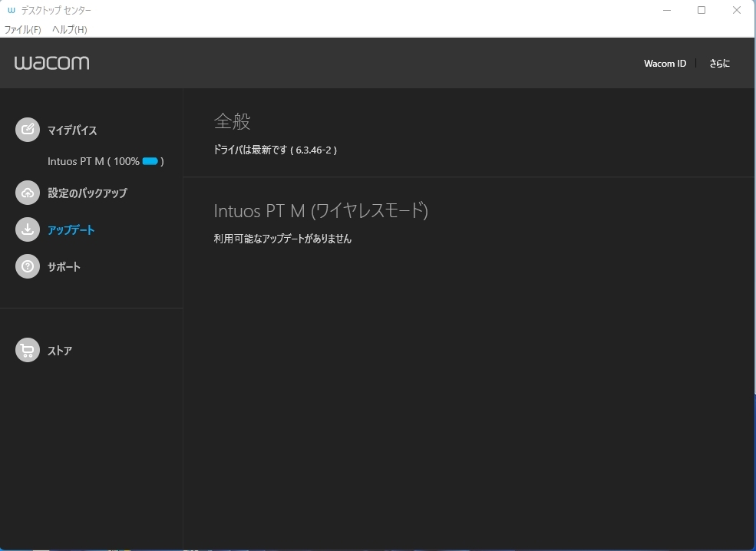This screenshot has width=756, height=551.
Task: Open the さらに menu in header
Action: click(x=719, y=64)
